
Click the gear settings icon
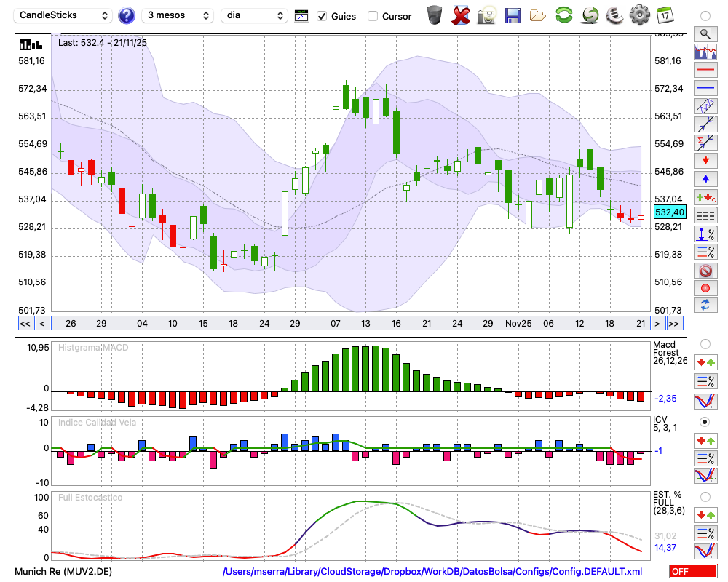pyautogui.click(x=639, y=15)
